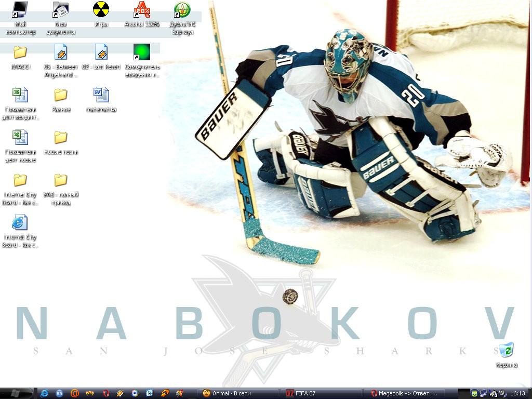This screenshot has height=399, width=532.
Task: Launch Opera from the quick launch bar
Action: (105, 394)
